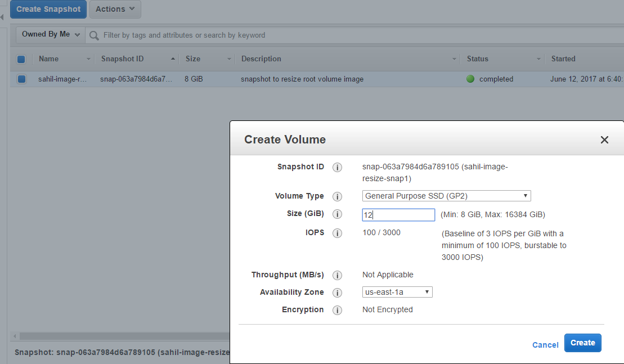The width and height of the screenshot is (624, 364).
Task: Click the info icon beside IOPS
Action: tap(337, 233)
